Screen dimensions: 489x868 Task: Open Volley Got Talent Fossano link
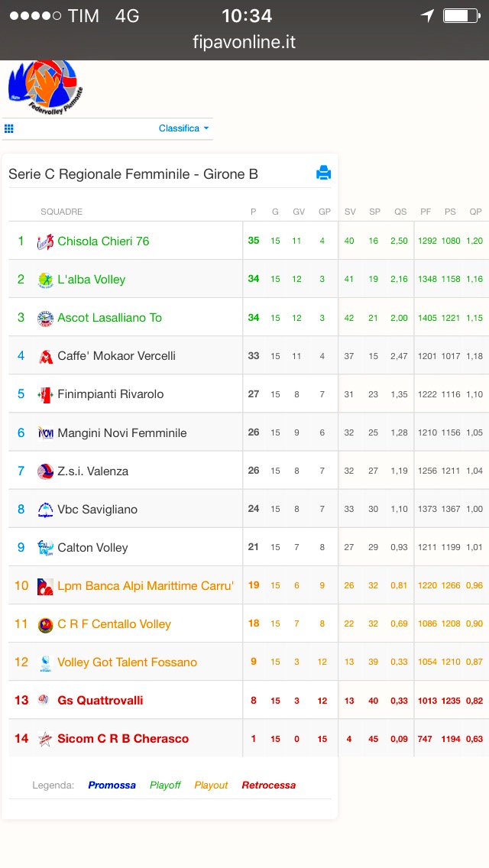coord(128,662)
